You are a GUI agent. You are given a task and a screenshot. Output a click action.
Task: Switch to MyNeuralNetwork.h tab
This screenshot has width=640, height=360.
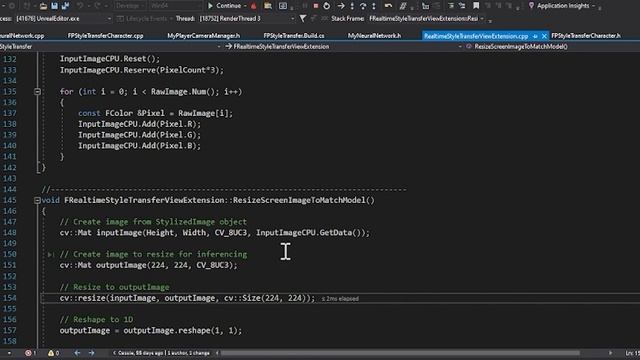374,36
